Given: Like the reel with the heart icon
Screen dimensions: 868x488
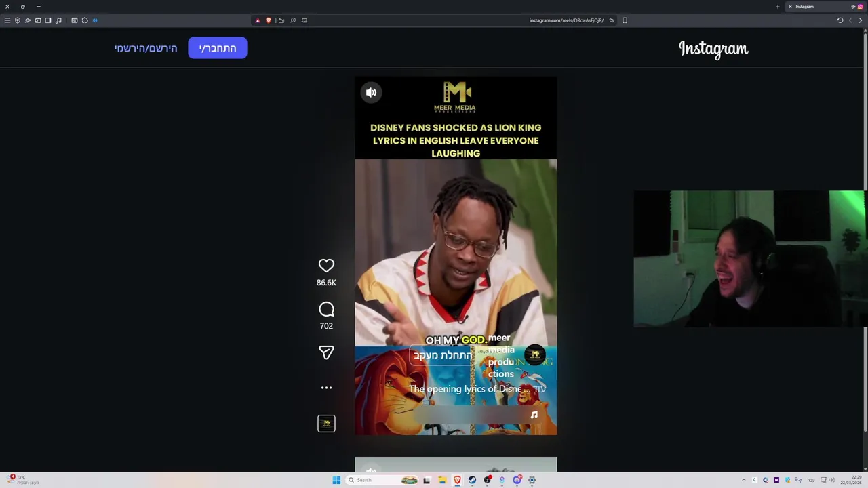Looking at the screenshot, I should point(326,266).
